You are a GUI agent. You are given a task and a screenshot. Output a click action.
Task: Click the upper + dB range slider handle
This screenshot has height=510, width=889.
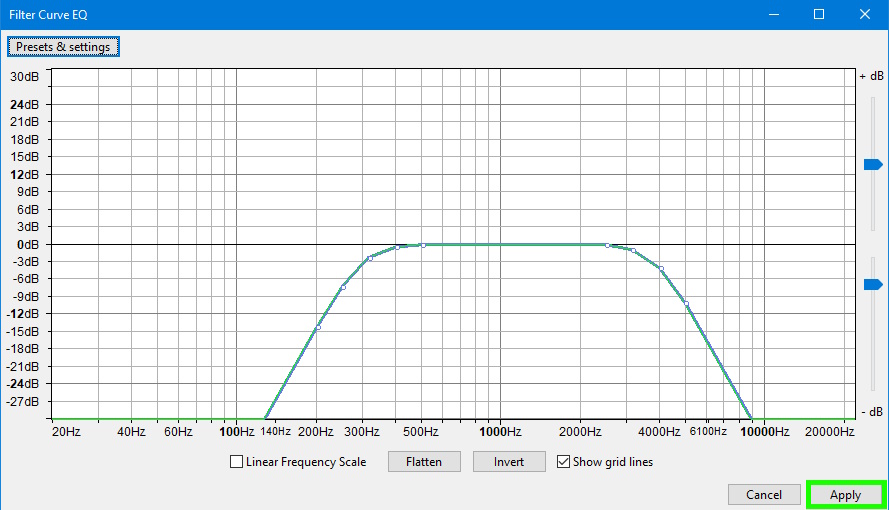pyautogui.click(x=873, y=164)
